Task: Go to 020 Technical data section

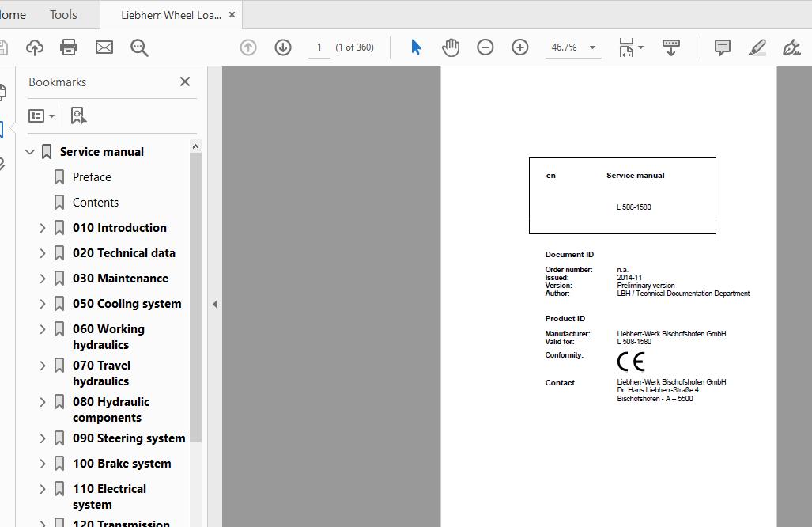Action: (124, 253)
